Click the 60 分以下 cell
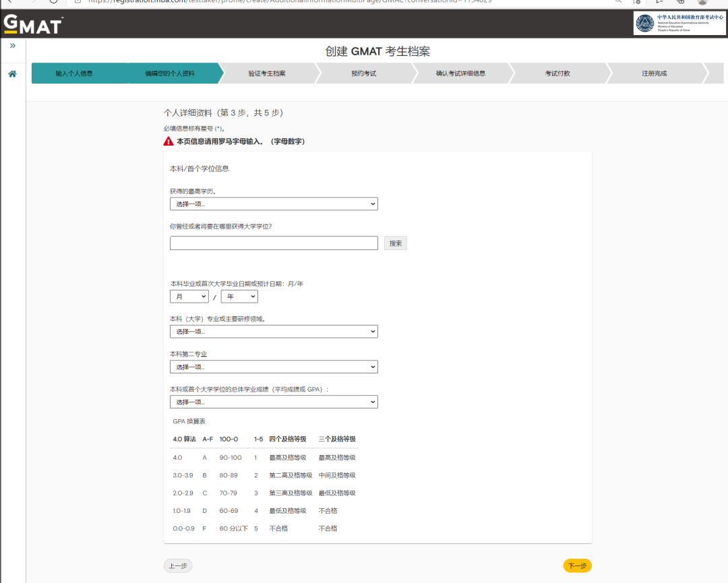728x583 pixels. [x=234, y=528]
